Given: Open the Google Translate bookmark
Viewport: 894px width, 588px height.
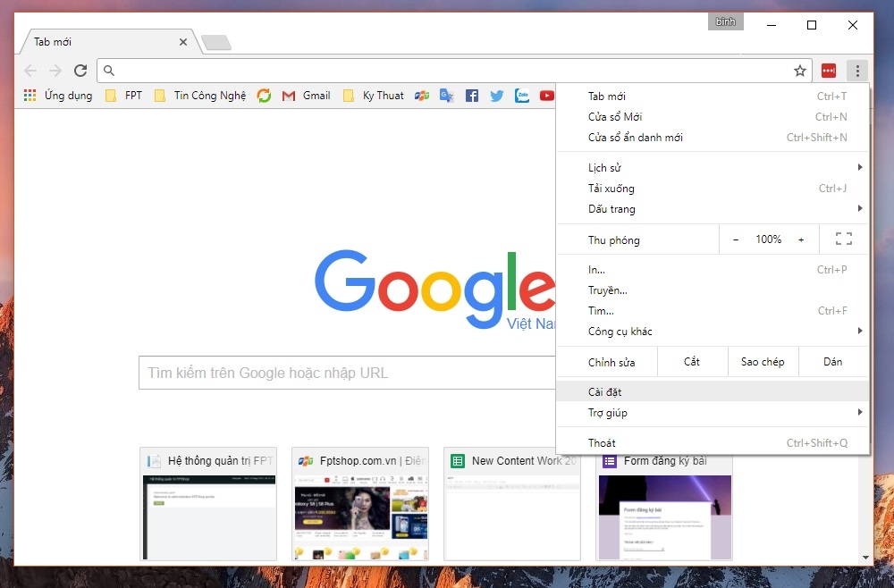Looking at the screenshot, I should [446, 95].
